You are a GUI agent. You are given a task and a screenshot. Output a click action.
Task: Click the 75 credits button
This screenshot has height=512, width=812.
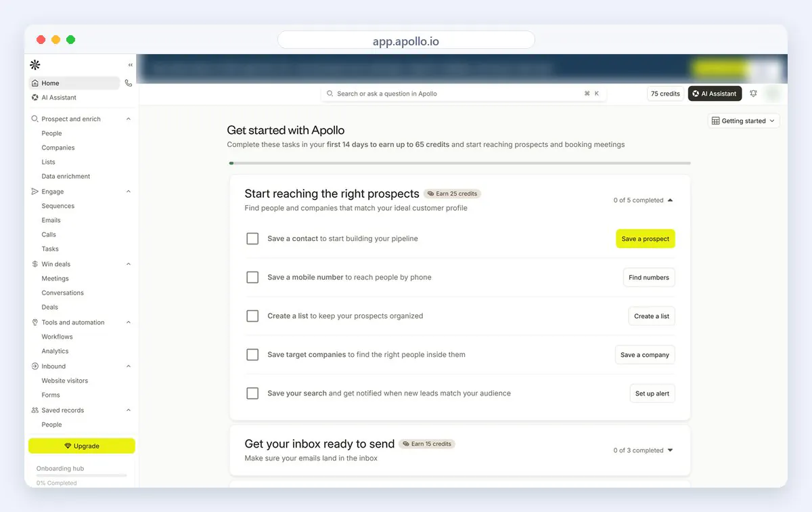665,93
